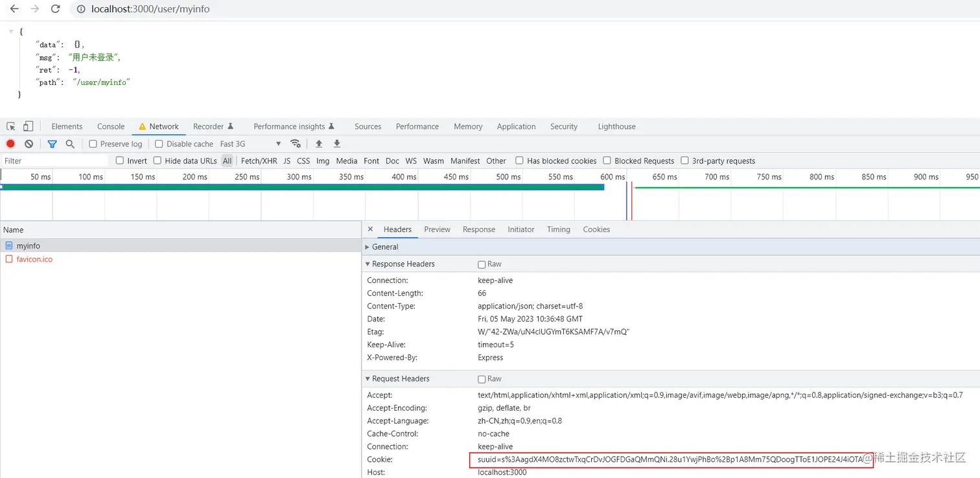Viewport: 980px width, 478px height.
Task: Filter requests by JS
Action: click(287, 161)
